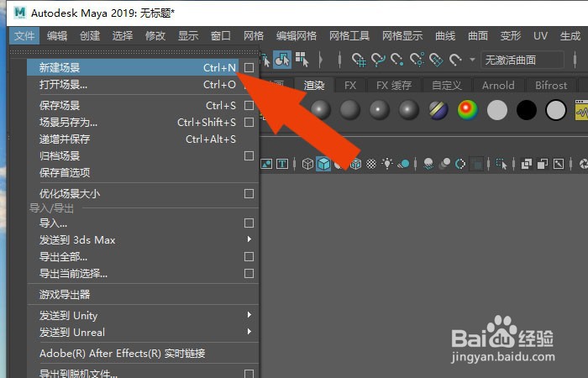Create a Blinn material from the shelf
This screenshot has width=588, height=378.
coord(320,110)
